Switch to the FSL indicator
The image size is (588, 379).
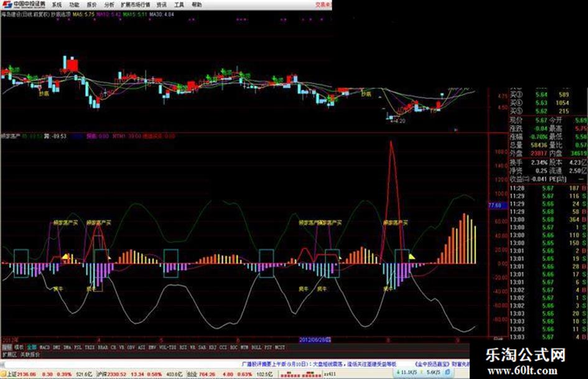(78, 347)
